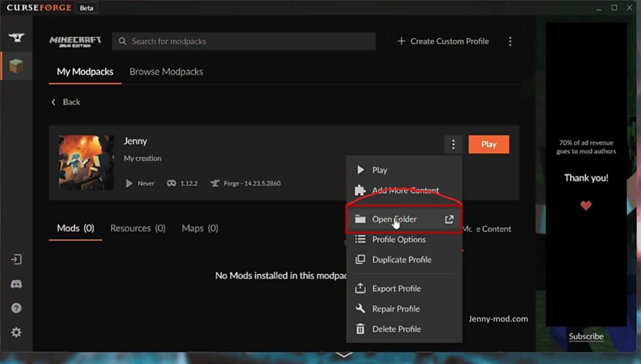Choose Open Folder from the context menu
Screen dimensions: 641x364
394,219
